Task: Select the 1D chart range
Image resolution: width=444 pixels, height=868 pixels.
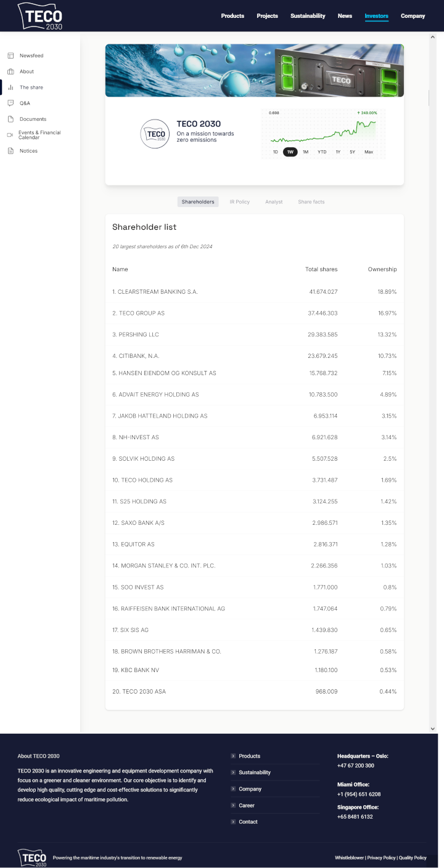Action: [275, 152]
